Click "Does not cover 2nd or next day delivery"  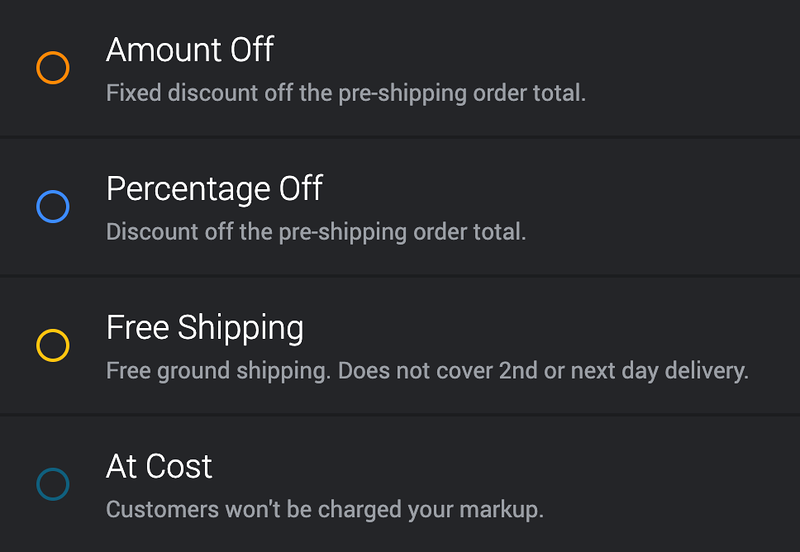[543, 371]
